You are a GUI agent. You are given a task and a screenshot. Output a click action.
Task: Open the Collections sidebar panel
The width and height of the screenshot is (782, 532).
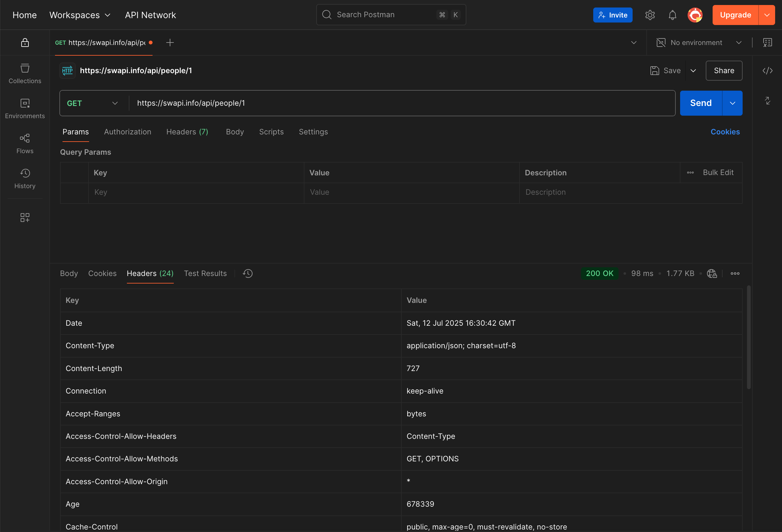coord(25,74)
